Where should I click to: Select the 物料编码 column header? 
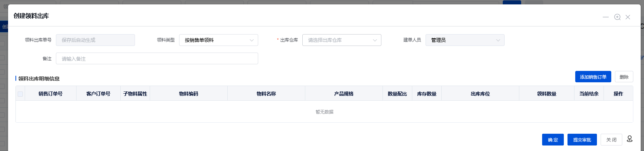click(188, 94)
